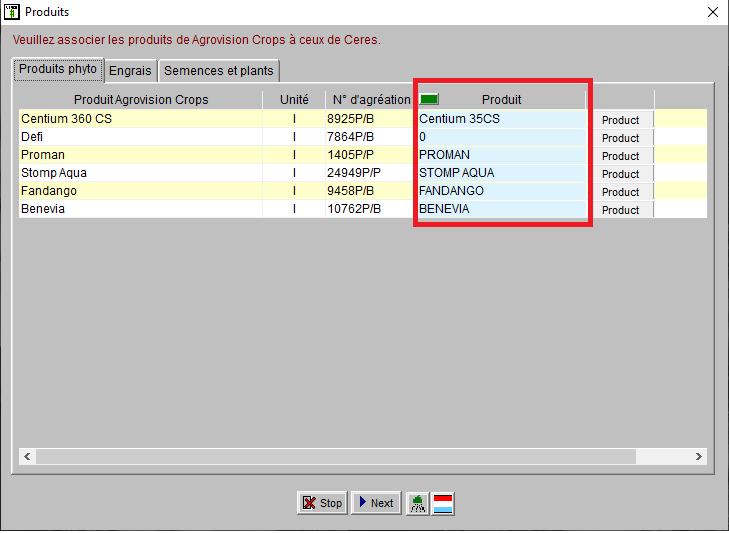Click Product button in Benevia row

(621, 210)
